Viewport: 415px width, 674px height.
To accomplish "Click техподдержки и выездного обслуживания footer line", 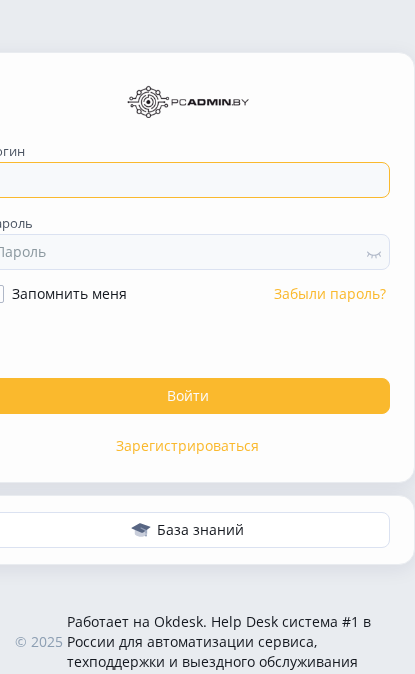I will [x=212, y=662].
